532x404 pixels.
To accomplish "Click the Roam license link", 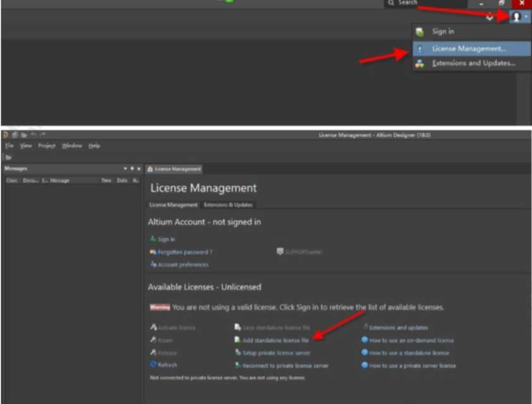I will [x=166, y=340].
